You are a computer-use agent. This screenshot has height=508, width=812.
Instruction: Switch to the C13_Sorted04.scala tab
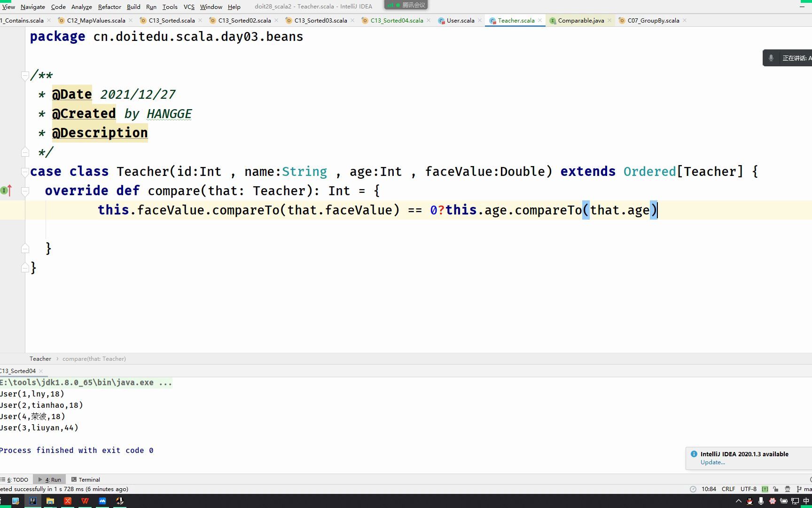pyautogui.click(x=397, y=21)
